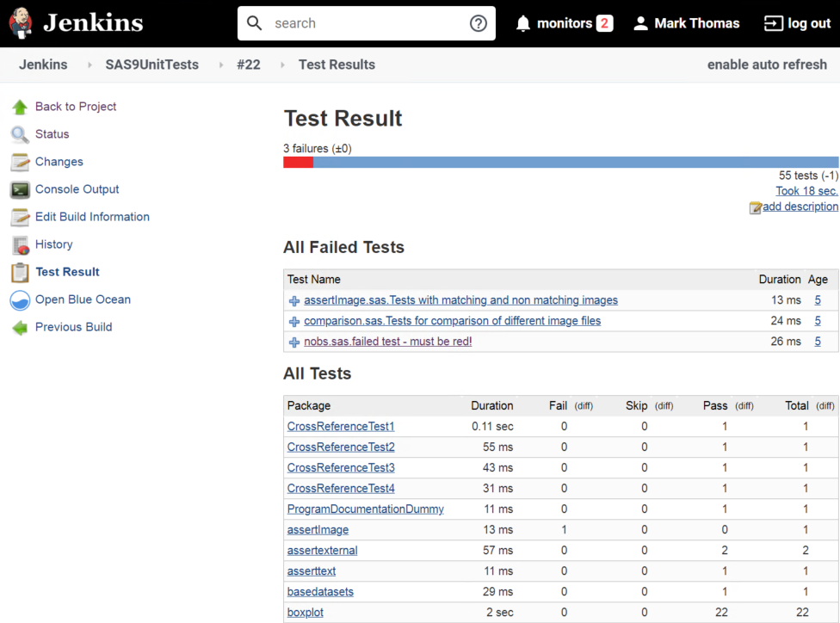Click the red failures portion of result bar

click(x=298, y=162)
